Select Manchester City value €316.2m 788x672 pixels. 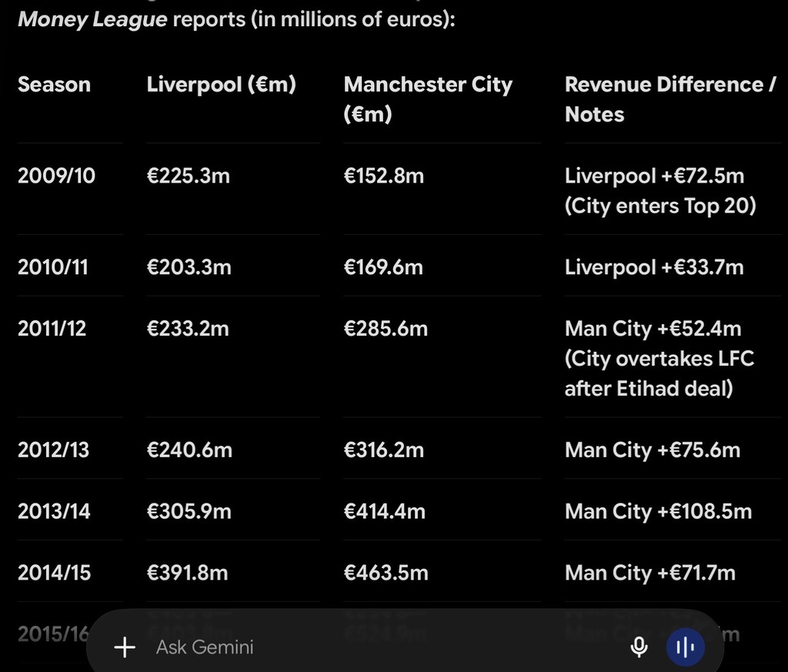384,450
